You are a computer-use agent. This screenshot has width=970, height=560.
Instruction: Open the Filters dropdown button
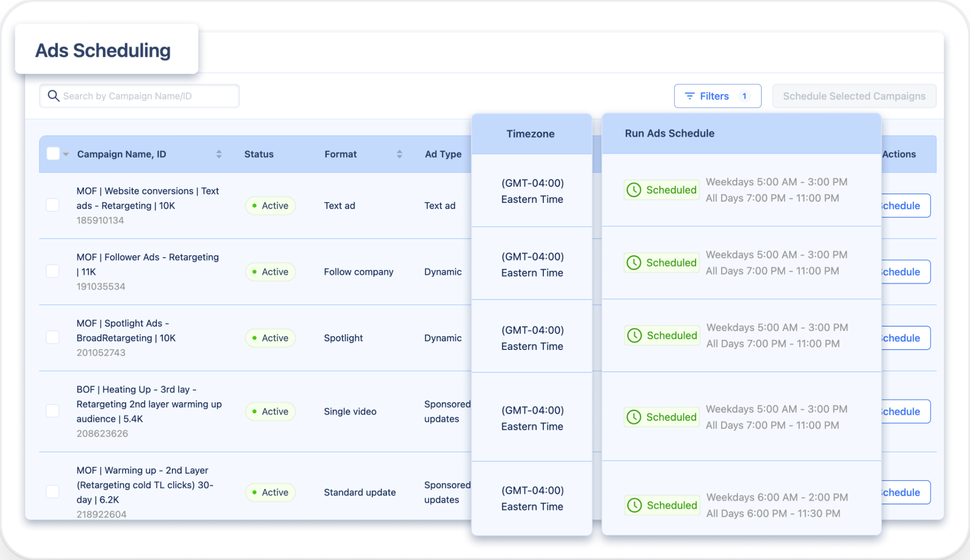[714, 96]
